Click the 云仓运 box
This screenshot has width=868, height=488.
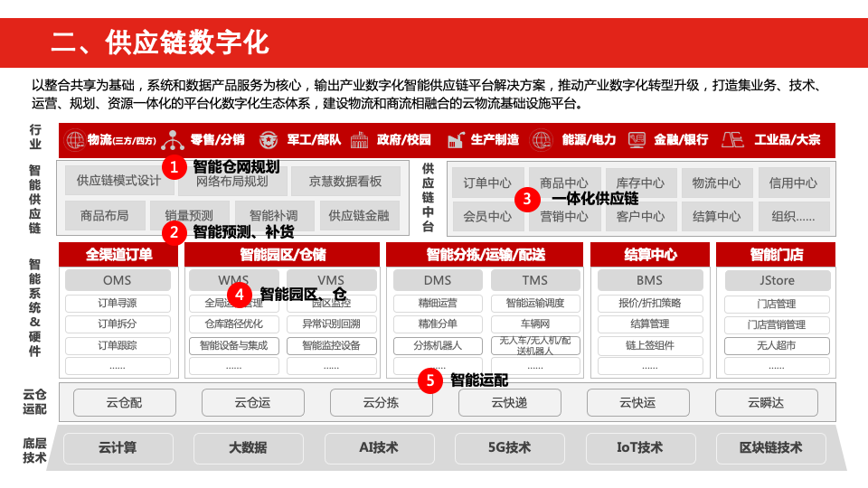click(x=253, y=403)
